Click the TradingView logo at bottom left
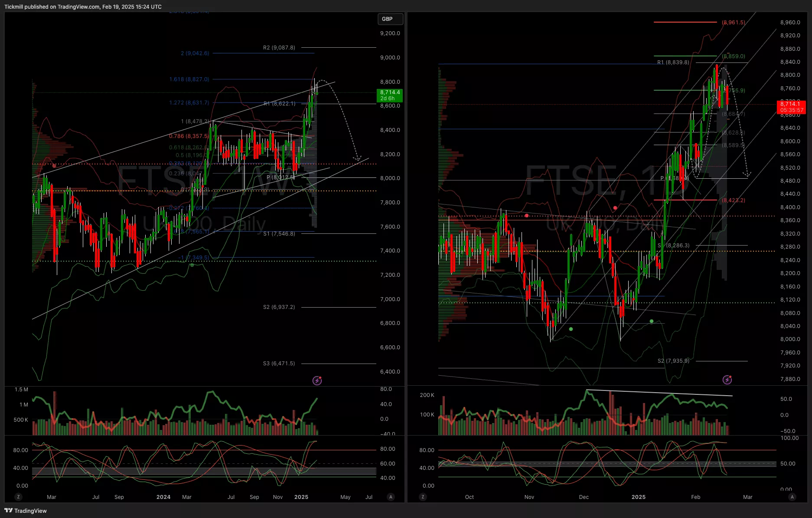Image resolution: width=812 pixels, height=518 pixels. click(26, 511)
